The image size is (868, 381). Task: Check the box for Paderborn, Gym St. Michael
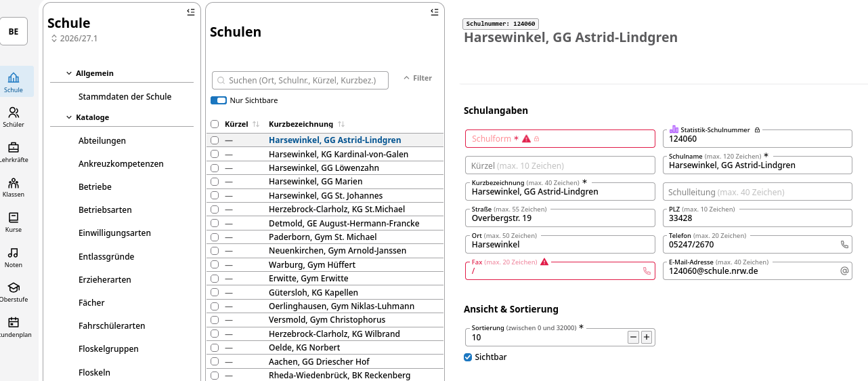[215, 237]
